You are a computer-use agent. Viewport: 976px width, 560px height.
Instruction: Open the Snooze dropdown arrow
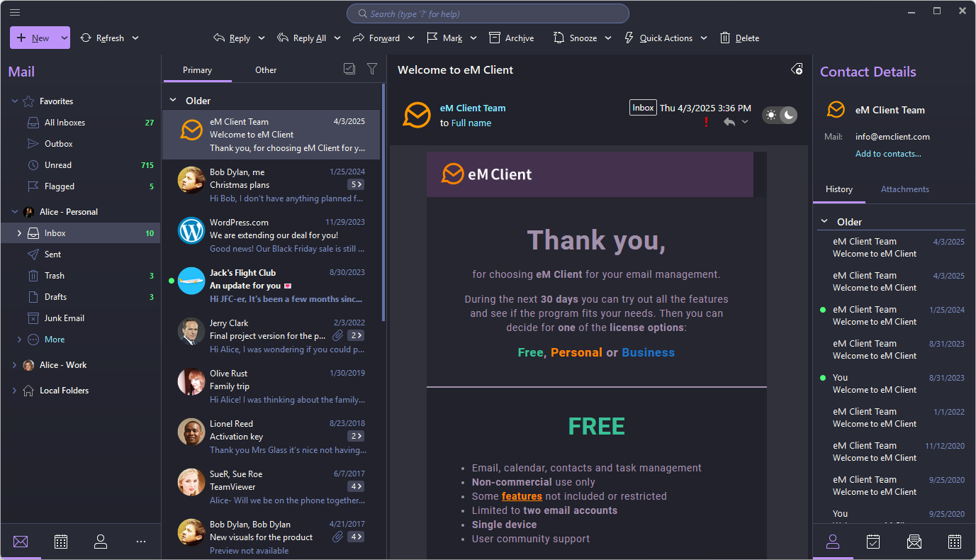608,38
